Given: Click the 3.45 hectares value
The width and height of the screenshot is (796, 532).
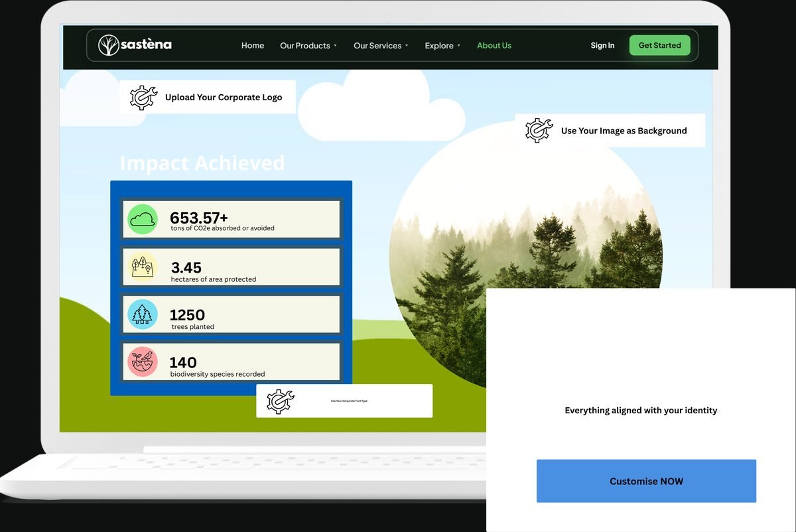Looking at the screenshot, I should point(186,267).
